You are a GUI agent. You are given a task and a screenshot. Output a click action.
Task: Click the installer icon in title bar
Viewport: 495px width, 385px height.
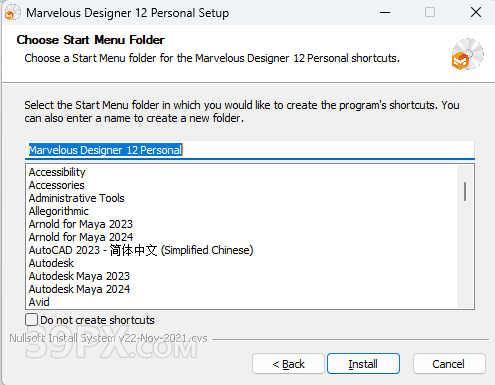tap(12, 13)
